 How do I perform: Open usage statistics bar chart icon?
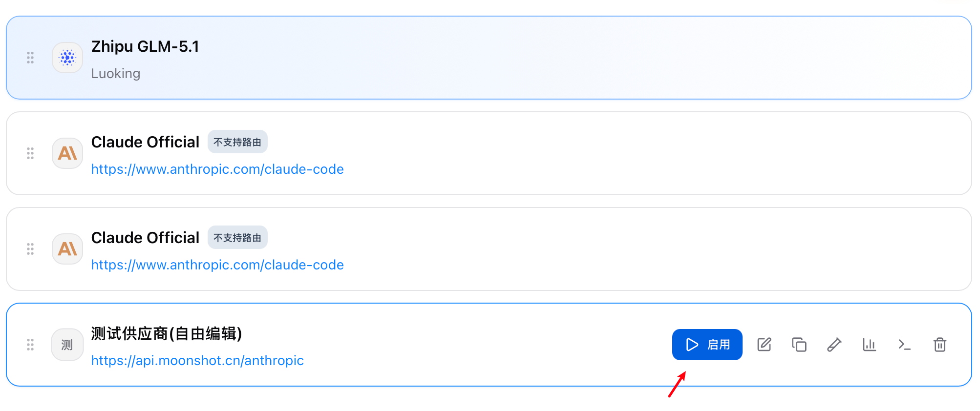pos(870,345)
